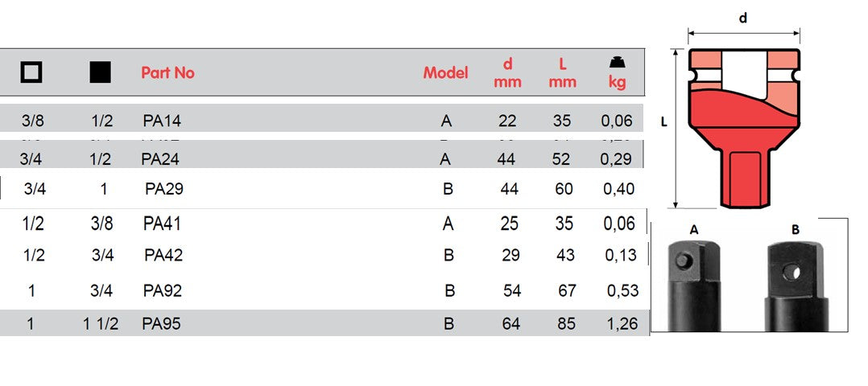Screen dimensions: 868x386
Task: Open part number PA24
Action: [x=162, y=158]
